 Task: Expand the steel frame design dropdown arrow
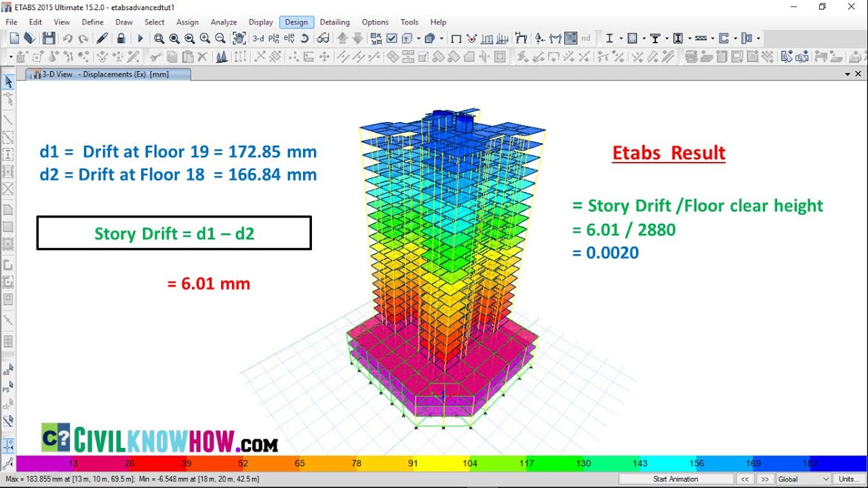620,39
